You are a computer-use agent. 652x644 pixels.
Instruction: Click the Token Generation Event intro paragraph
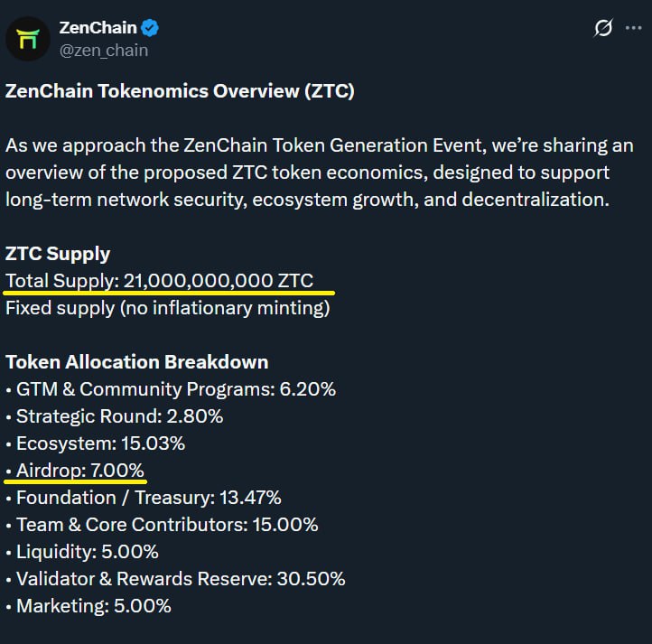tap(319, 172)
